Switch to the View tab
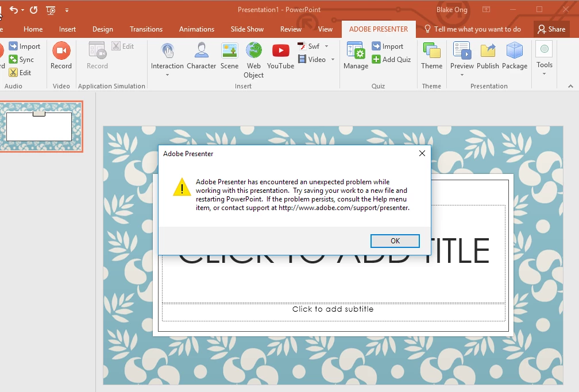This screenshot has height=392, width=579. click(x=325, y=29)
